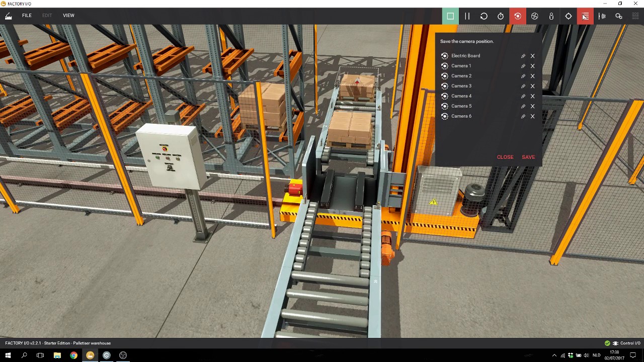The image size is (644, 362).
Task: Switch to first-person camera view
Action: (551, 16)
